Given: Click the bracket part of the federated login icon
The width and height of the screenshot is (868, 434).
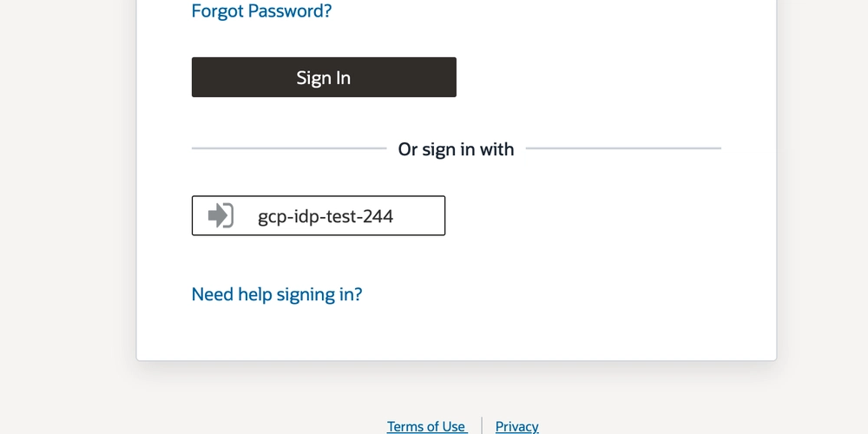Looking at the screenshot, I should pos(230,215).
